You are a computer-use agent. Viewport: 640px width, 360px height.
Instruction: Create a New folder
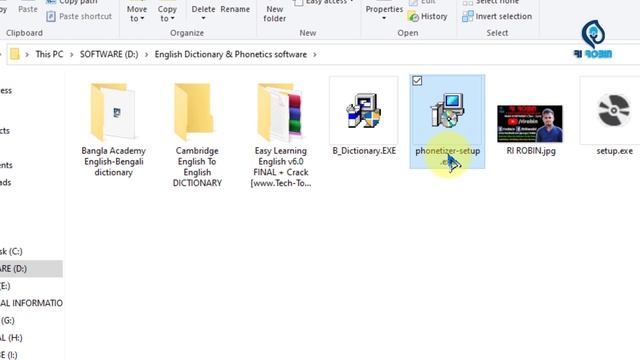pyautogui.click(x=275, y=13)
